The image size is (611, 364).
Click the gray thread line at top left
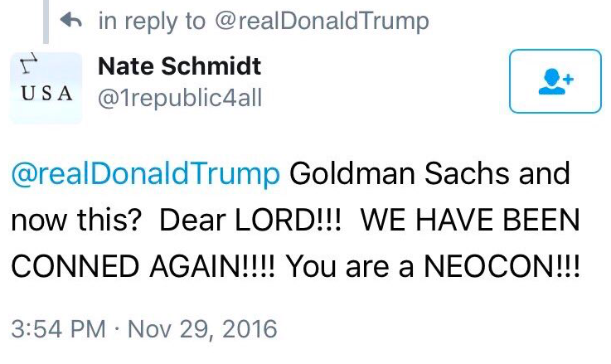(x=47, y=21)
